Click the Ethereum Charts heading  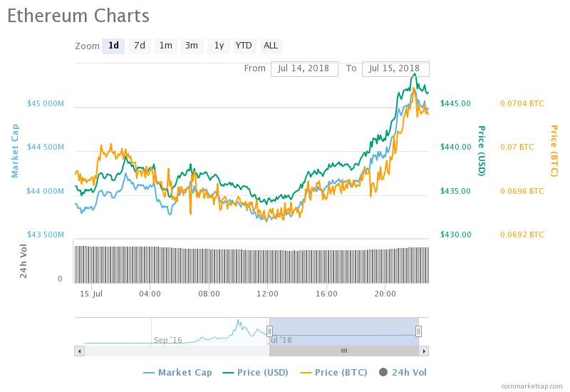[x=78, y=16]
